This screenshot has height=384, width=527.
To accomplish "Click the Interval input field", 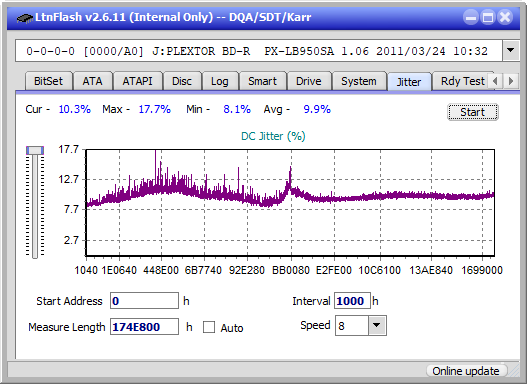I will click(352, 301).
